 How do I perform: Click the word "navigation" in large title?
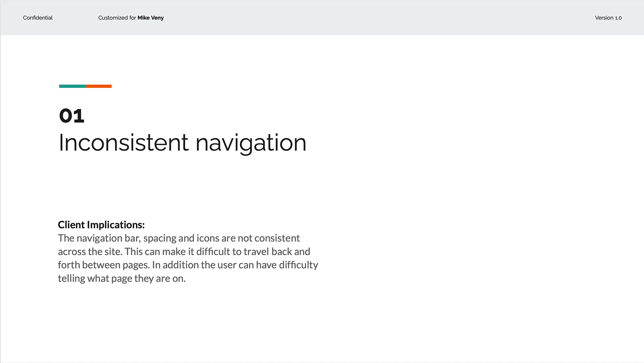251,143
